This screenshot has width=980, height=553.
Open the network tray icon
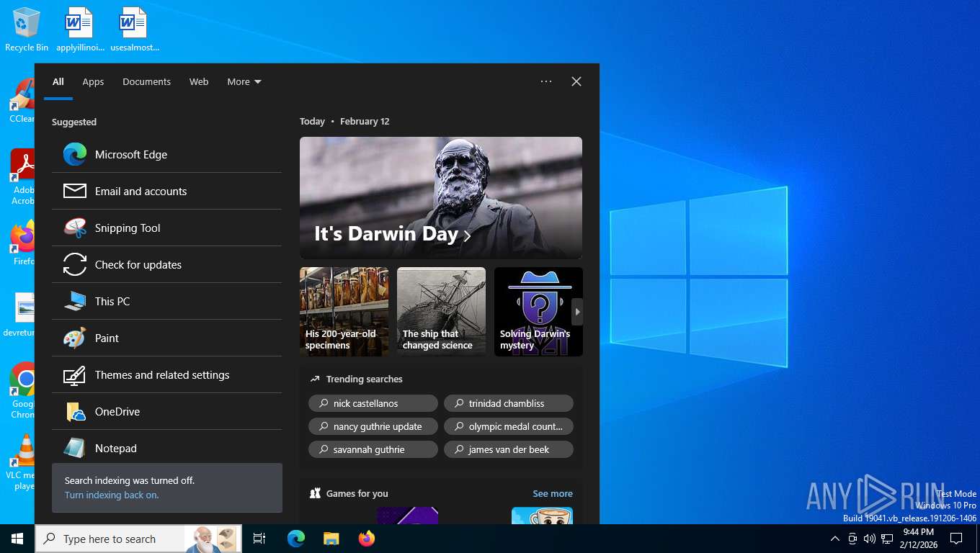click(887, 539)
